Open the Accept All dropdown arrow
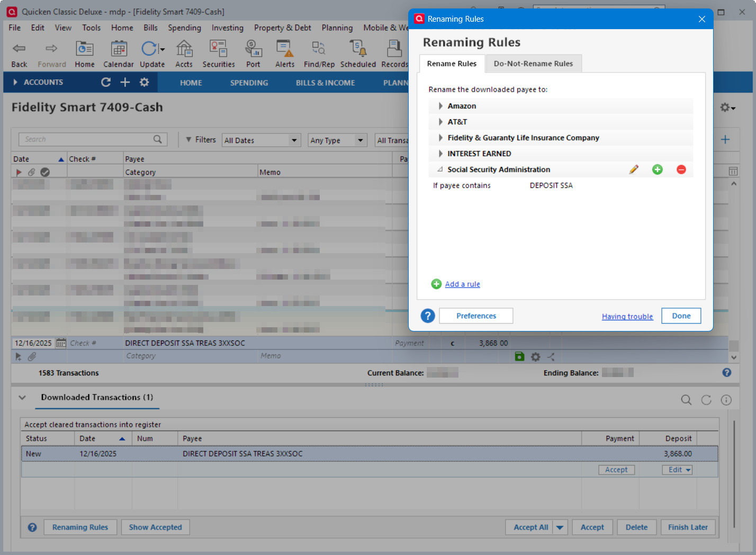 tap(560, 527)
